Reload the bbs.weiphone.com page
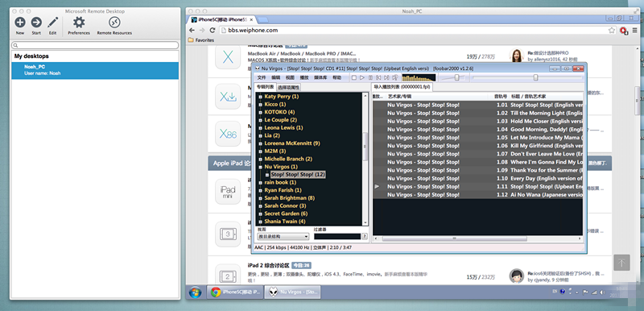 click(213, 31)
